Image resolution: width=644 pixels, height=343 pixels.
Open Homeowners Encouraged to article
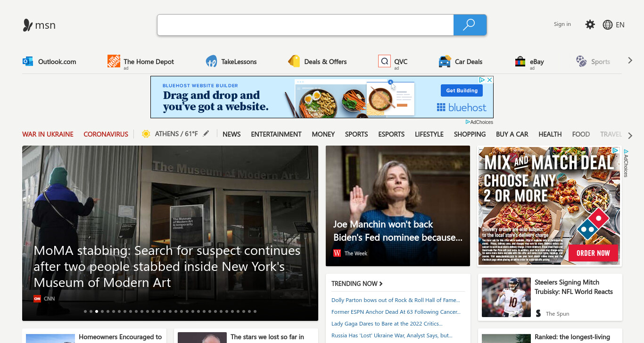pyautogui.click(x=120, y=337)
